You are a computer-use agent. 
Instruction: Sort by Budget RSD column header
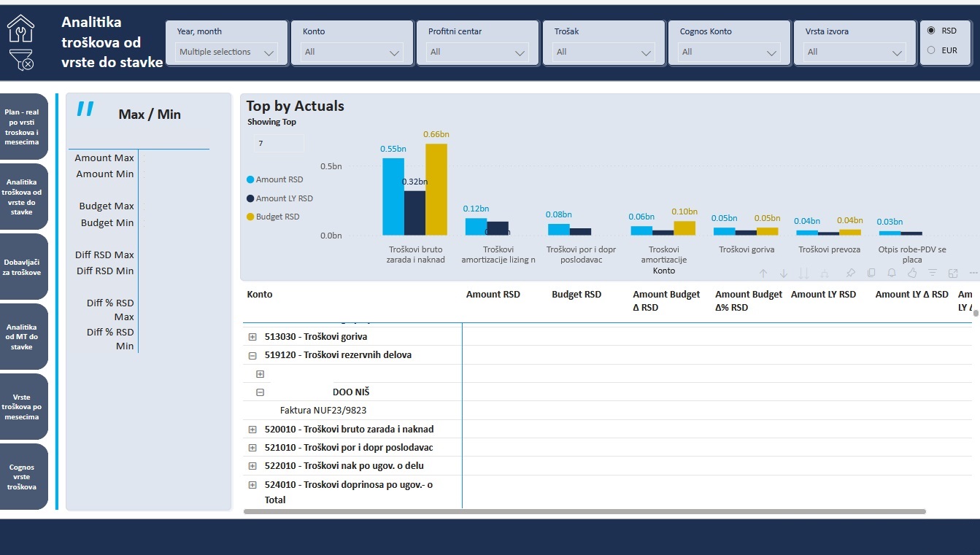tap(576, 295)
